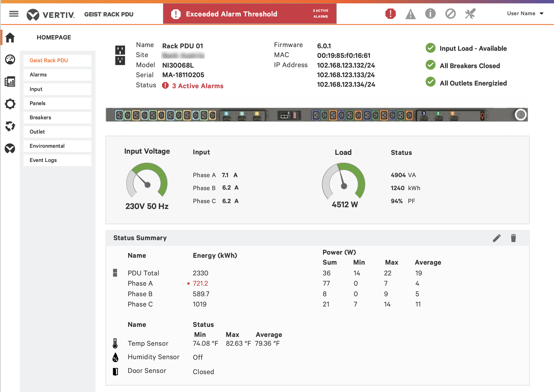Go to the home sidebar icon
554x392 pixels.
[x=10, y=37]
